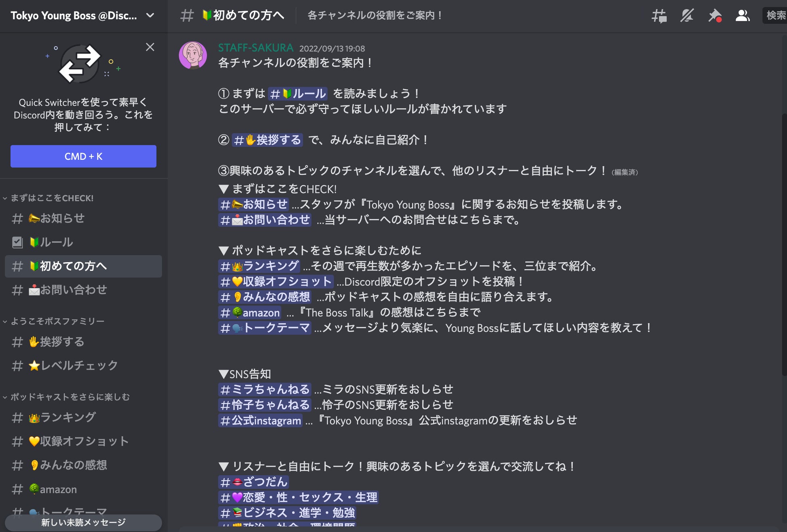Follow #公式instagram channel link in message
The image size is (787, 532).
[260, 421]
